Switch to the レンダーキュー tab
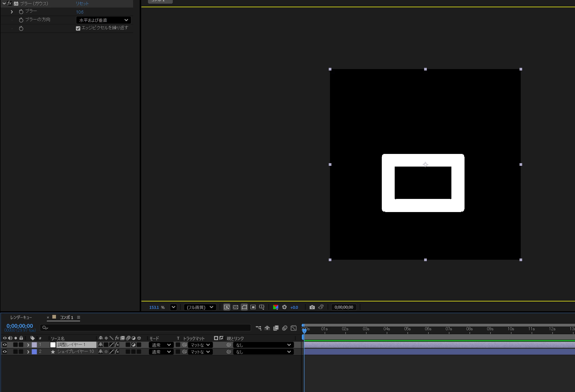The height and width of the screenshot is (392, 575). point(21,317)
